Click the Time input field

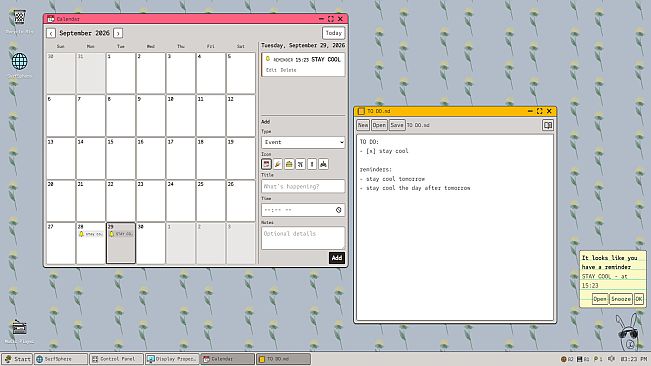(303, 210)
